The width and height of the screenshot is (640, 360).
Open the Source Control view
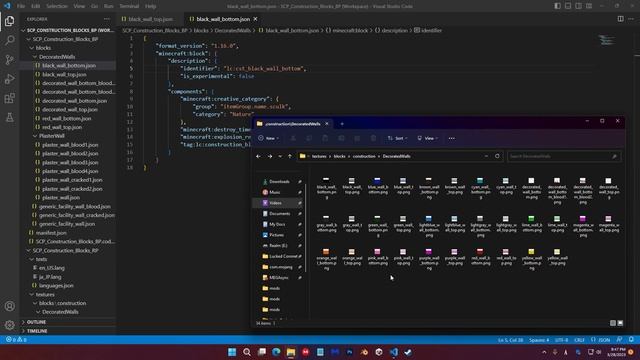pos(9,60)
